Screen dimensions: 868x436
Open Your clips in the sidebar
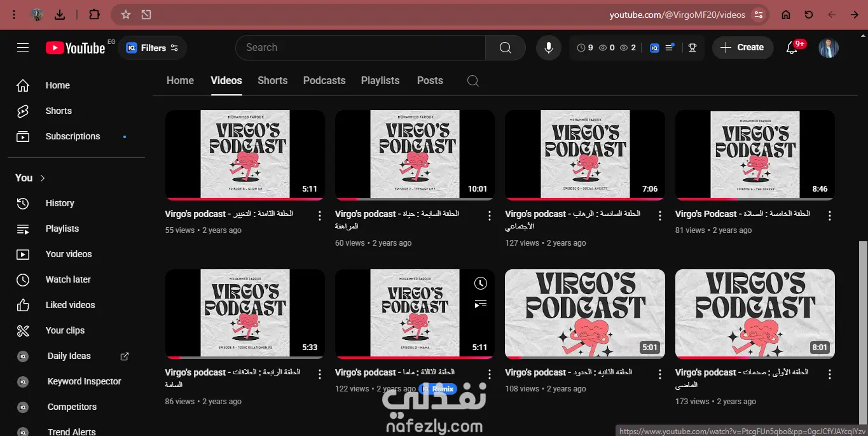(76, 330)
